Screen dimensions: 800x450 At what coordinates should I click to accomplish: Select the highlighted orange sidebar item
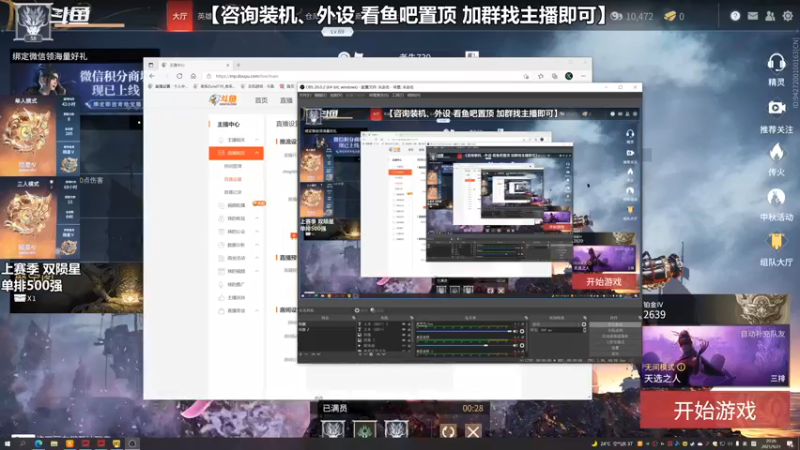[x=236, y=153]
